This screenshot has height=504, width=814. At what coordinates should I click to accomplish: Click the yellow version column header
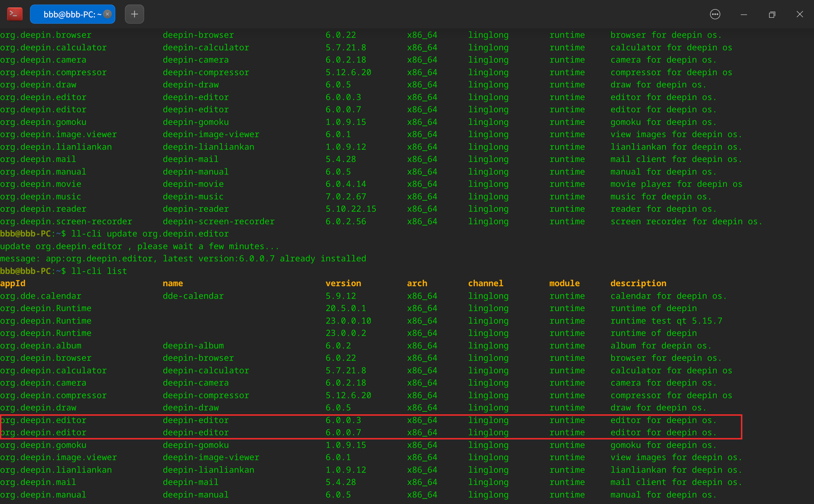point(343,283)
